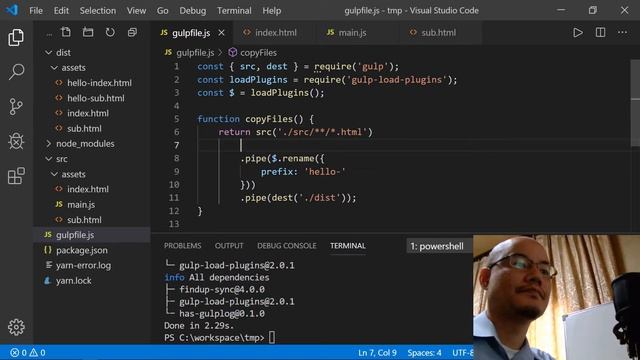This screenshot has height=360, width=640.
Task: Open the Selection menu
Action: click(98, 11)
